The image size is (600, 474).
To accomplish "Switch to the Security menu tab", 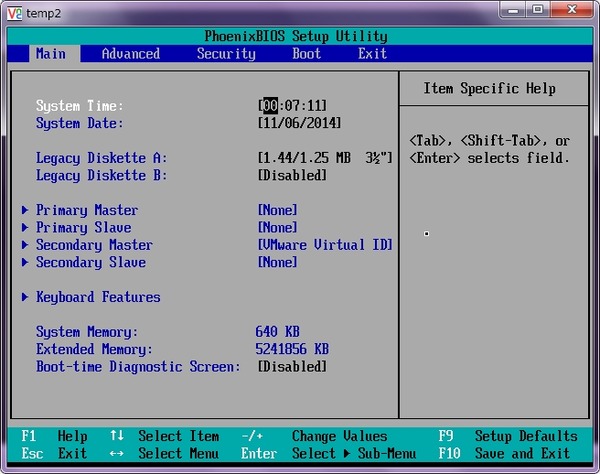I will click(226, 54).
